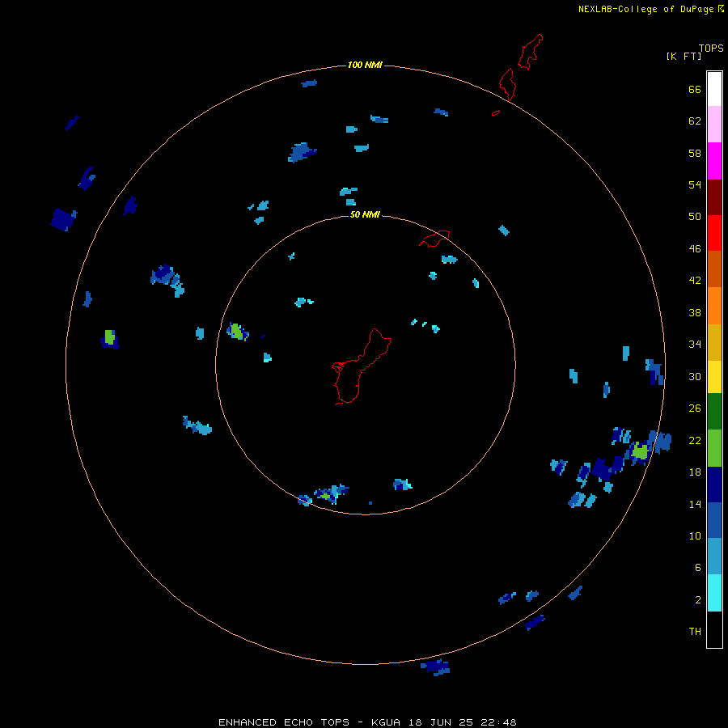The width and height of the screenshot is (728, 728).
Task: Click the dark orange 46 kft legend swatch
Action: (x=714, y=269)
